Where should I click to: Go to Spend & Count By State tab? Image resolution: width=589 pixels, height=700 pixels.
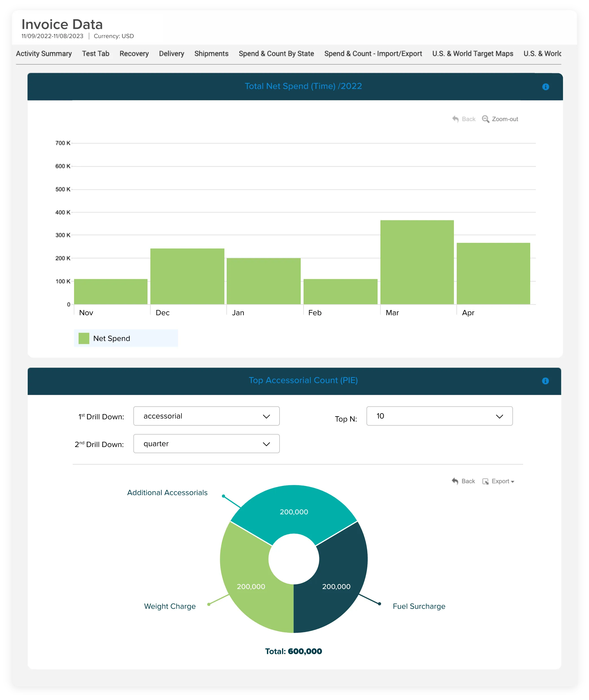pos(276,54)
